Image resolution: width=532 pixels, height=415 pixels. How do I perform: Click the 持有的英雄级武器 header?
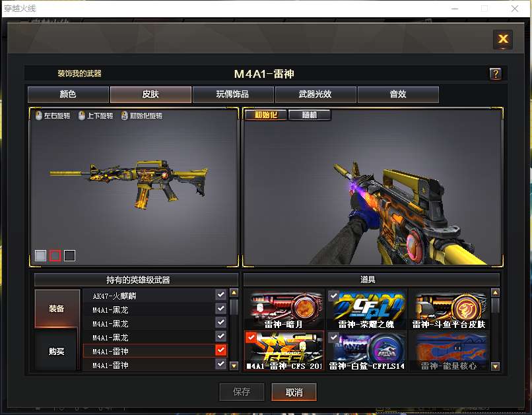pyautogui.click(x=137, y=280)
